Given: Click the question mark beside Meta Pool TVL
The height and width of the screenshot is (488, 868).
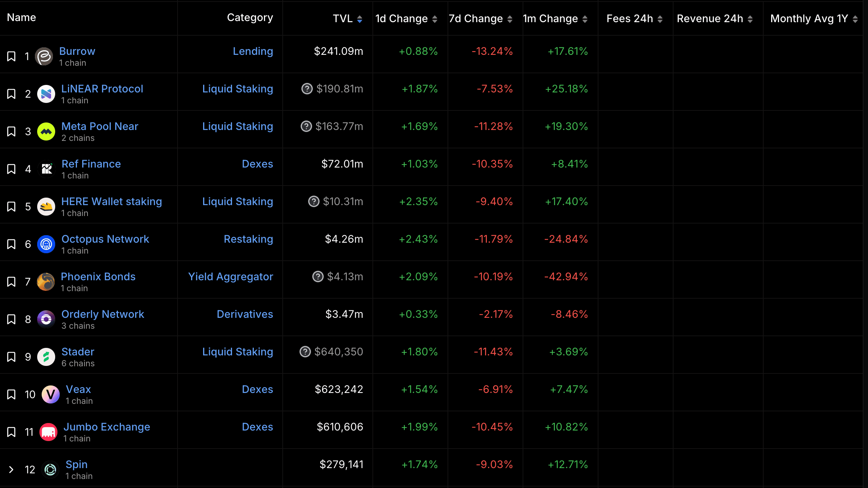Looking at the screenshot, I should [x=306, y=126].
